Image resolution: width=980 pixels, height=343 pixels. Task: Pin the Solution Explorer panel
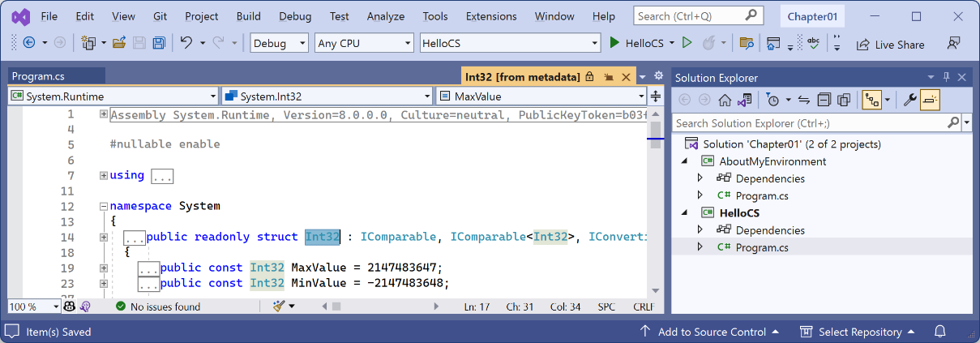[x=947, y=78]
